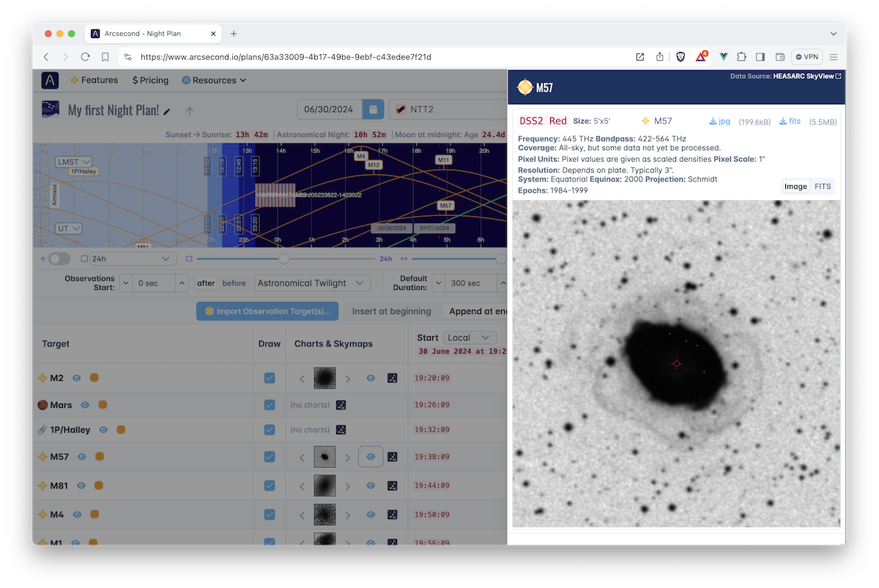
Task: Click the timeline zoom slider handle
Action: (x=283, y=258)
